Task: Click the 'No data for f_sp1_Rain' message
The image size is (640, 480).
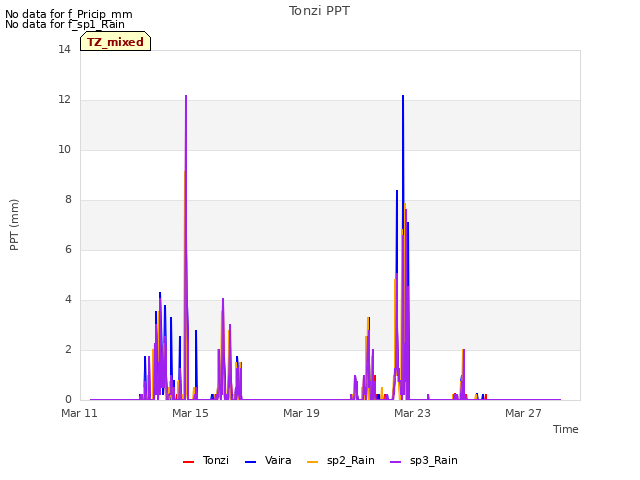Action: 65,24
